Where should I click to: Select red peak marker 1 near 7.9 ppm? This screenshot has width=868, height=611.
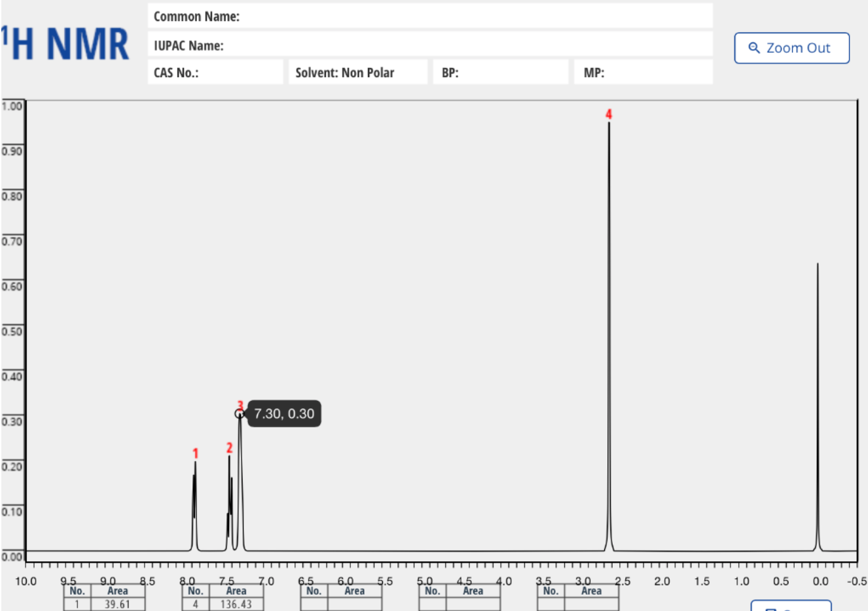coord(194,453)
